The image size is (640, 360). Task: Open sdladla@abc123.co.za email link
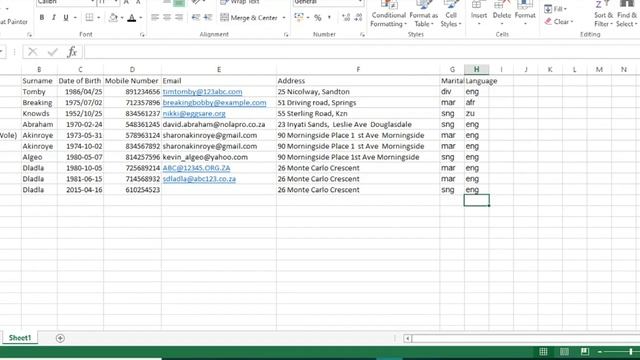pos(199,179)
